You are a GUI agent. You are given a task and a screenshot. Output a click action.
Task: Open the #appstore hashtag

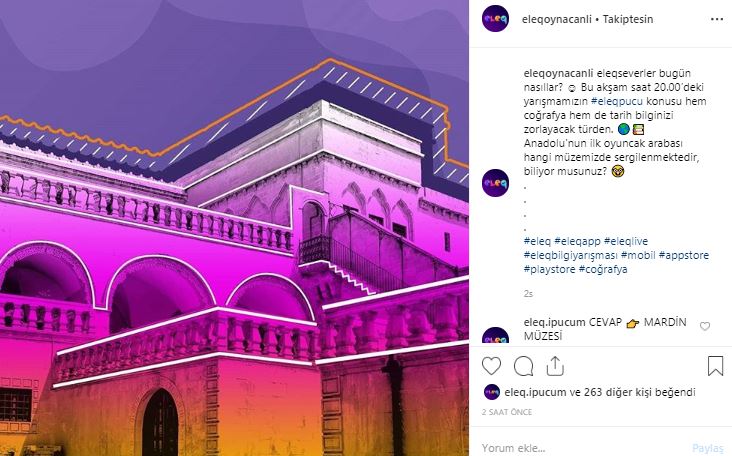click(x=683, y=255)
